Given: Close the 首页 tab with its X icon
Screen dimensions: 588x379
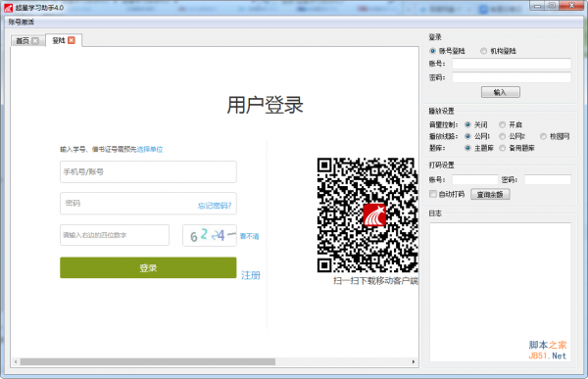Looking at the screenshot, I should pos(35,40).
